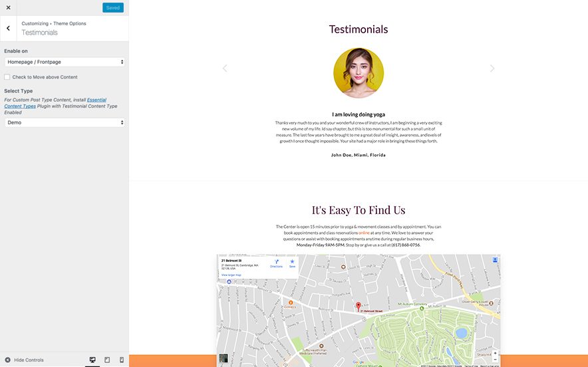
Task: Save location with the star icon
Action: 292,263
